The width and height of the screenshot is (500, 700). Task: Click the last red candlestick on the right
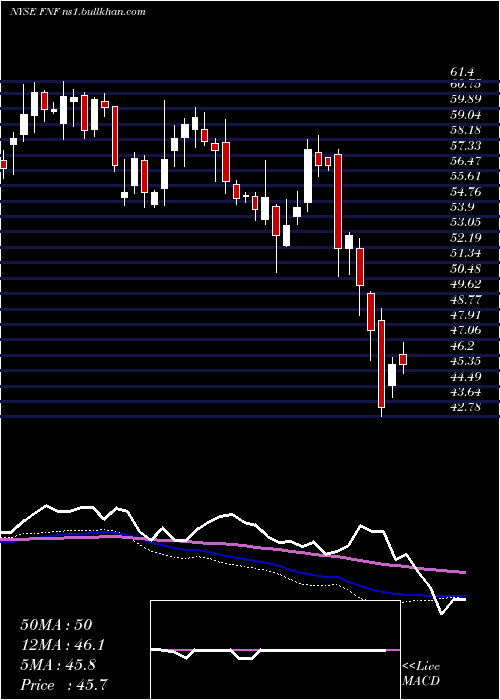(403, 359)
